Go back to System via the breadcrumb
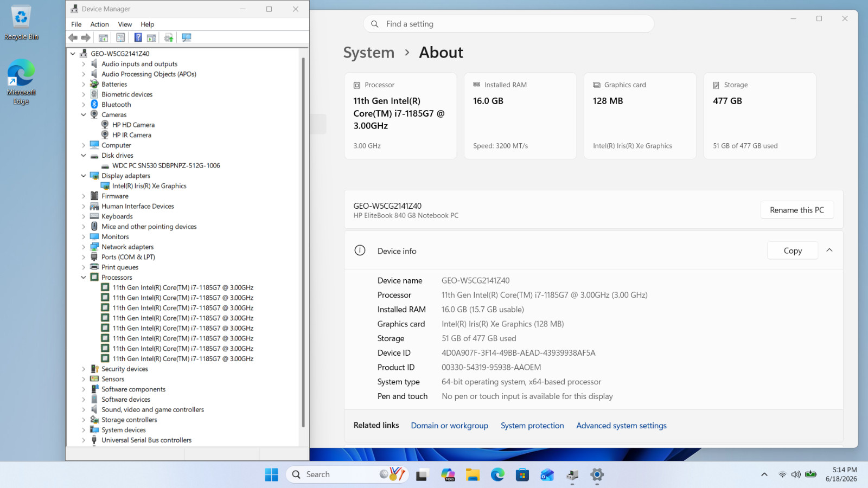 (369, 53)
